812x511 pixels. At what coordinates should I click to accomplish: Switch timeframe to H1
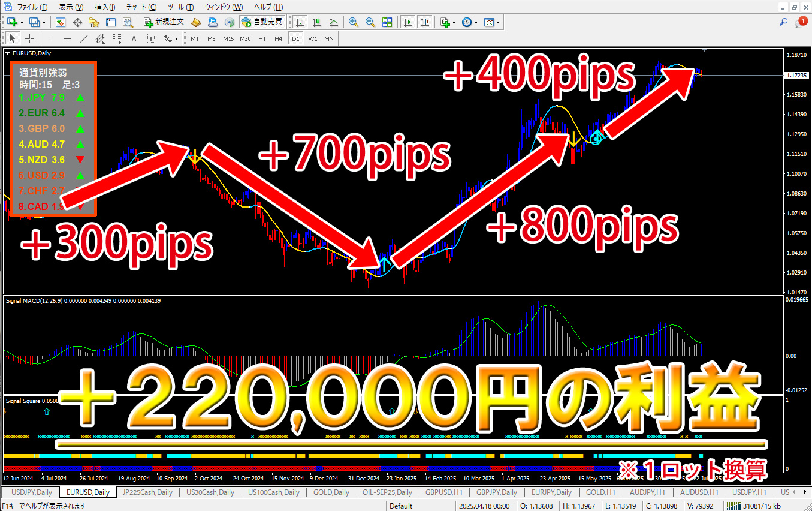(262, 38)
